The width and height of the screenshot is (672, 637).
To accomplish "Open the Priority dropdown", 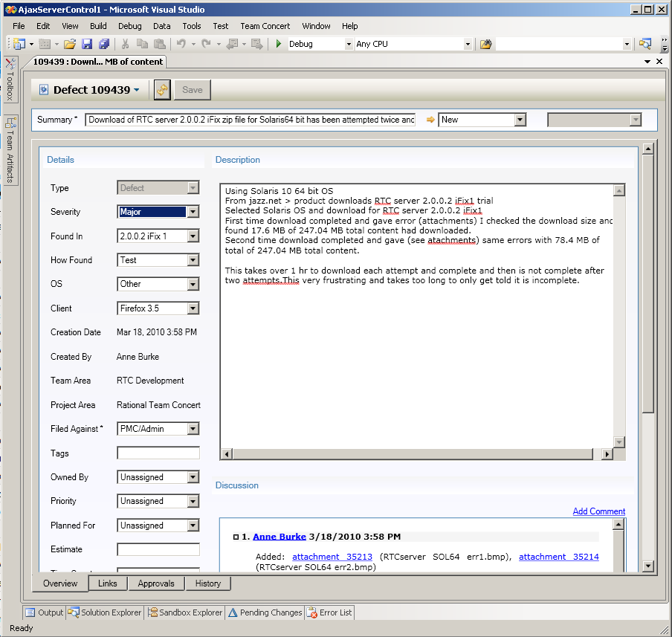I will click(193, 502).
